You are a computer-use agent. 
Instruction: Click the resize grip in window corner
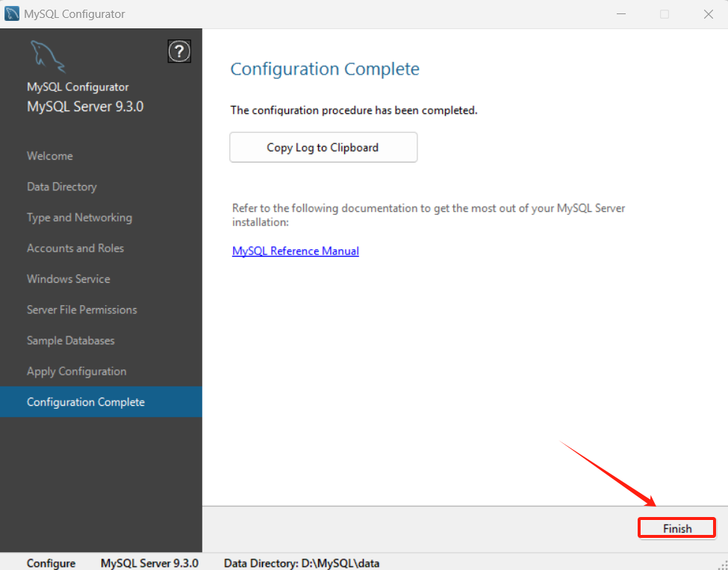723,565
